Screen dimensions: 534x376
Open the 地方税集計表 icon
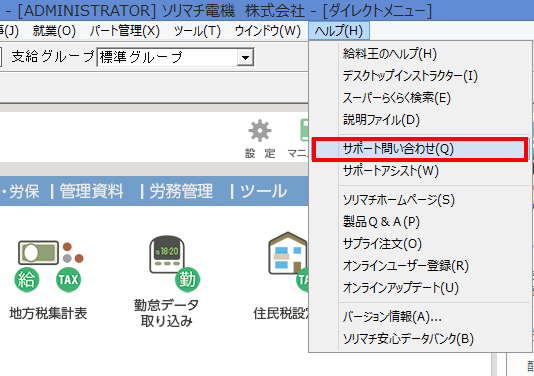click(49, 267)
